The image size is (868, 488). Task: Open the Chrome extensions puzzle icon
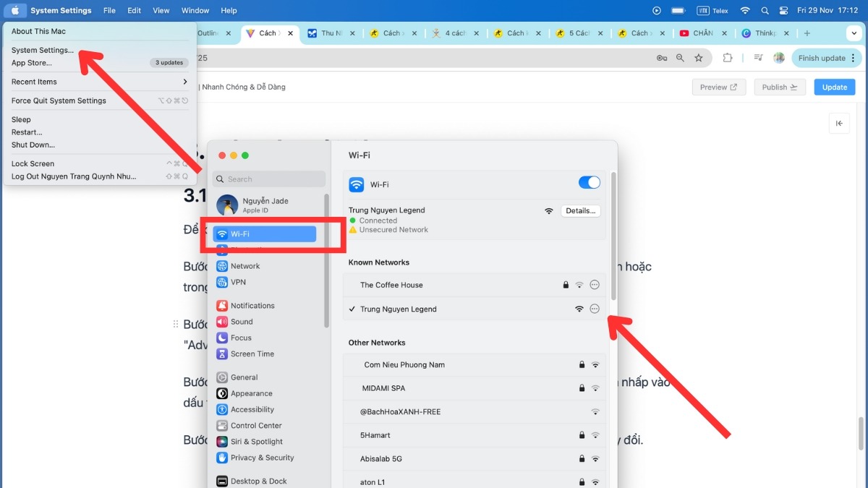click(x=728, y=58)
